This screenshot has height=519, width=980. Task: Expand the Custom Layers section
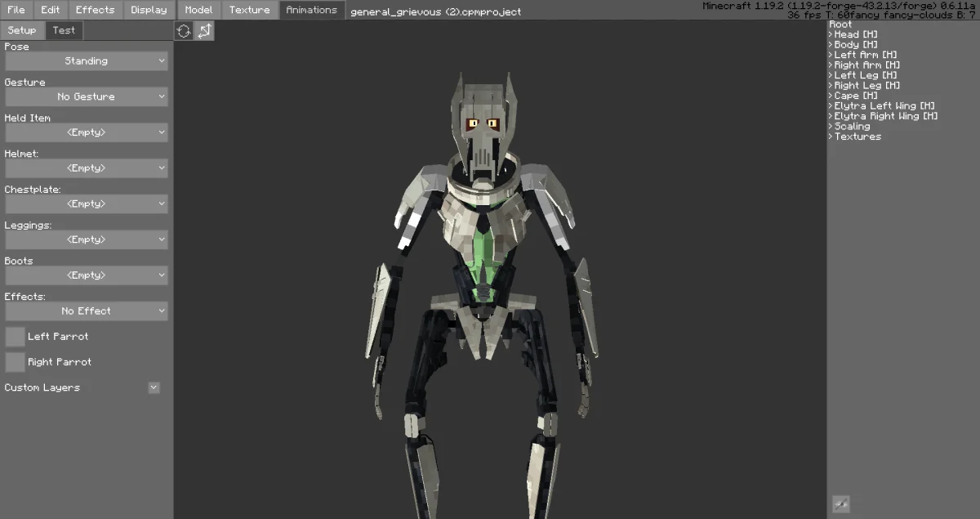click(x=154, y=387)
